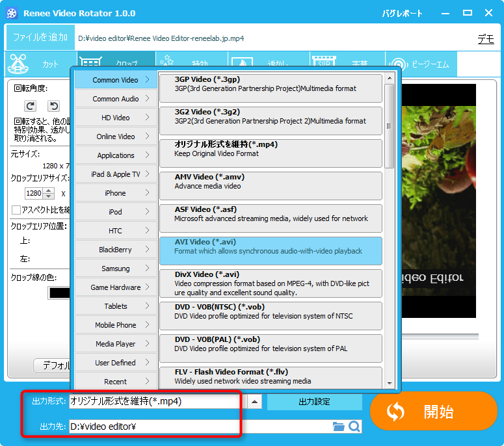
Task: Click the format list scroll-down arrow
Action: pyautogui.click(x=390, y=383)
